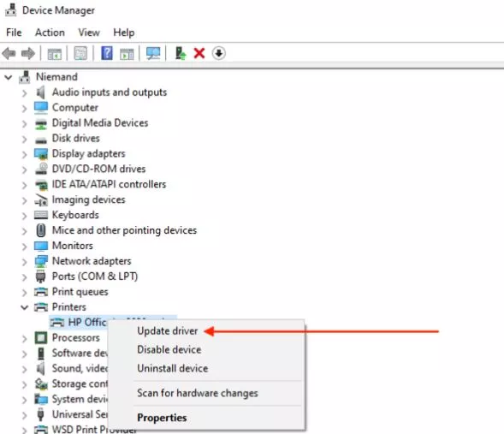The height and width of the screenshot is (434, 504).
Task: Choose Disable device from context menu
Action: pyautogui.click(x=169, y=350)
